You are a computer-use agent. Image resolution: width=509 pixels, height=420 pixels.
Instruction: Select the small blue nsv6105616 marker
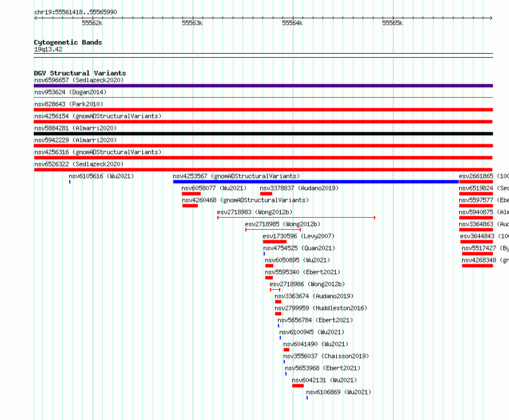pos(70,182)
